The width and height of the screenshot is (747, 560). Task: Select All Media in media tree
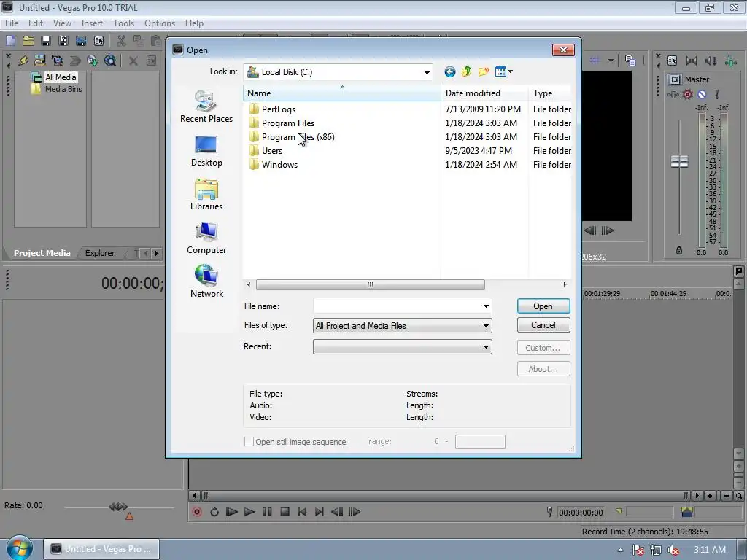61,77
